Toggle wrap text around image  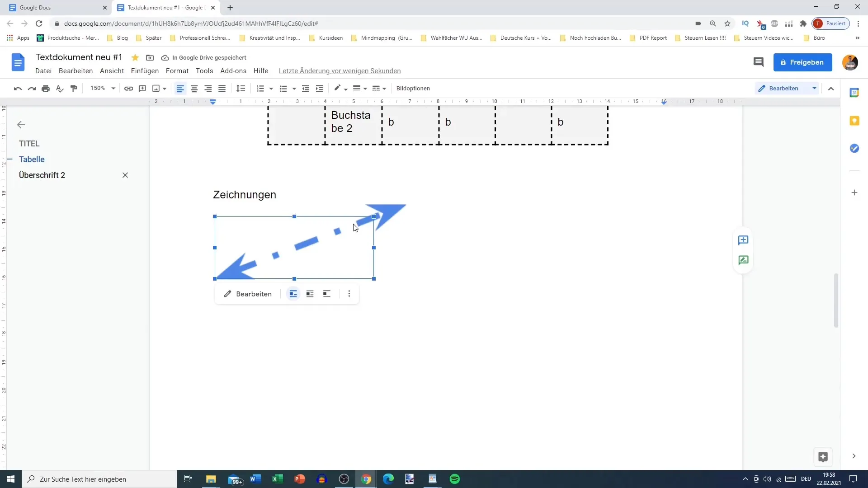(x=310, y=294)
